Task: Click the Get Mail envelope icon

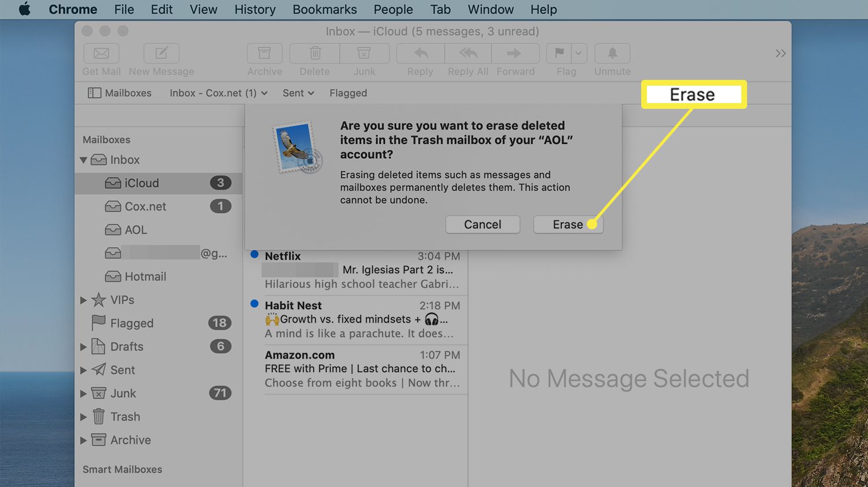Action: pyautogui.click(x=101, y=53)
